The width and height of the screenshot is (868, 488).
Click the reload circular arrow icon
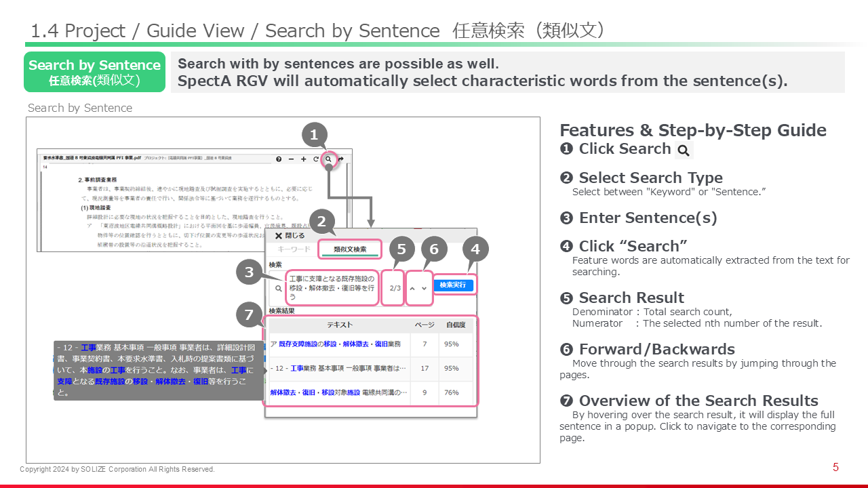coord(316,159)
